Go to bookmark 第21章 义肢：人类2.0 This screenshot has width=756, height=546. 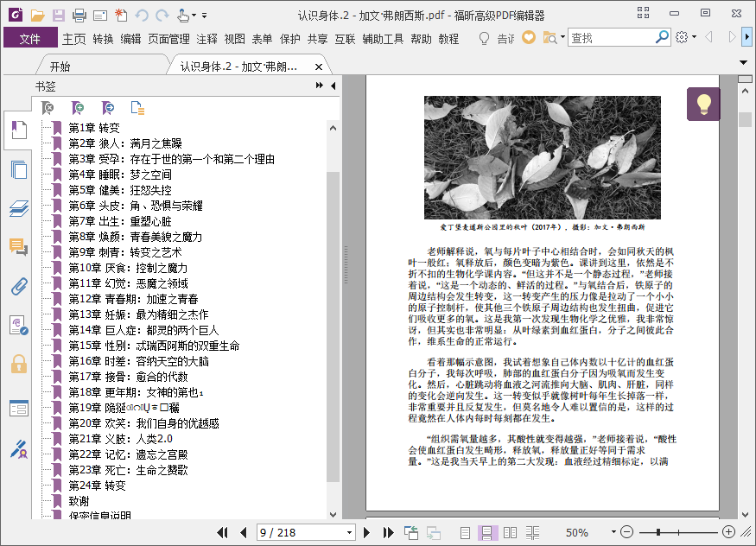point(120,439)
